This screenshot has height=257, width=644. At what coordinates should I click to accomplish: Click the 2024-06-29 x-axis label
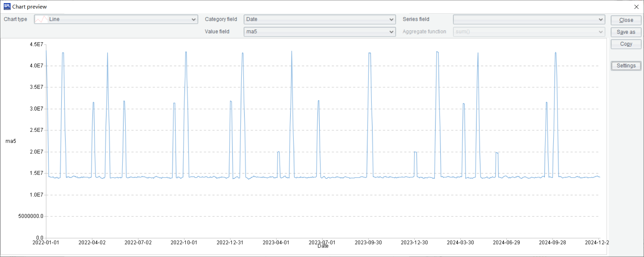(506, 243)
